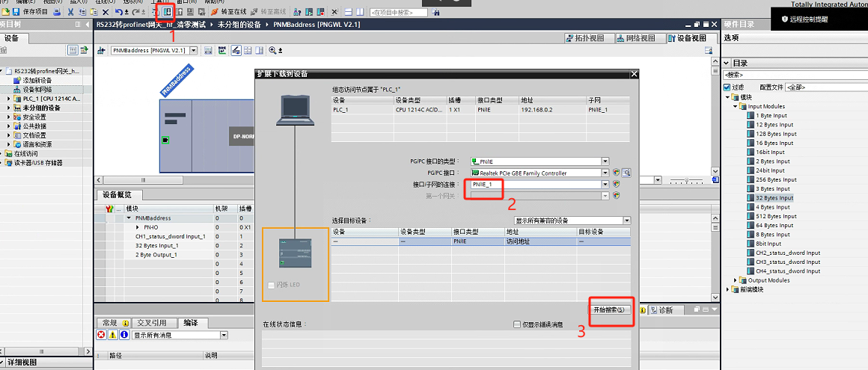Expand the Output Modules catalog folder
This screenshot has width=868, height=370.
[736, 280]
